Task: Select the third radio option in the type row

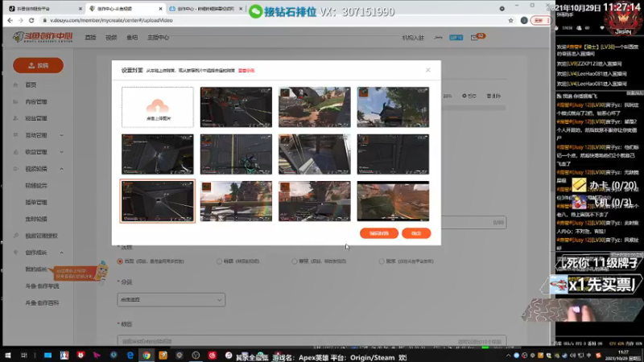Action: 295,261
